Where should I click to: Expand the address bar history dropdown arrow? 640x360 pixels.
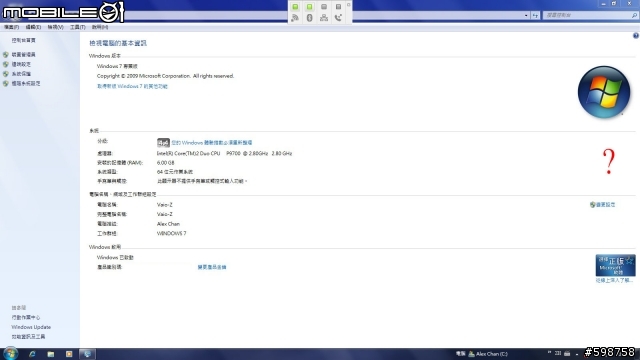coord(526,16)
